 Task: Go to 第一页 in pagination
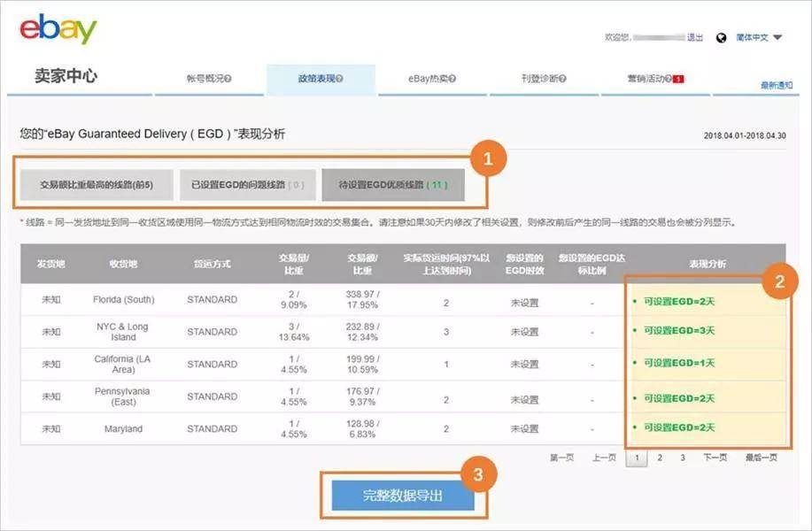pos(562,458)
